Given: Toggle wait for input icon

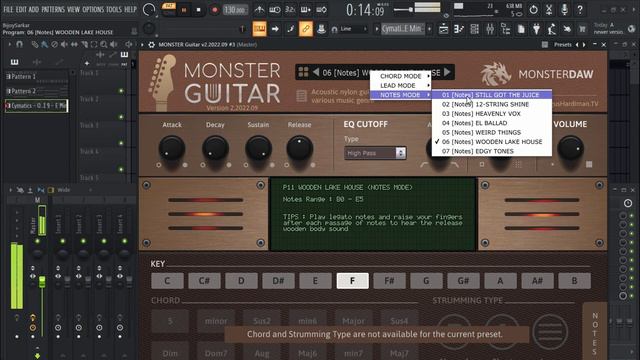Looking at the screenshot, I should (274, 9).
